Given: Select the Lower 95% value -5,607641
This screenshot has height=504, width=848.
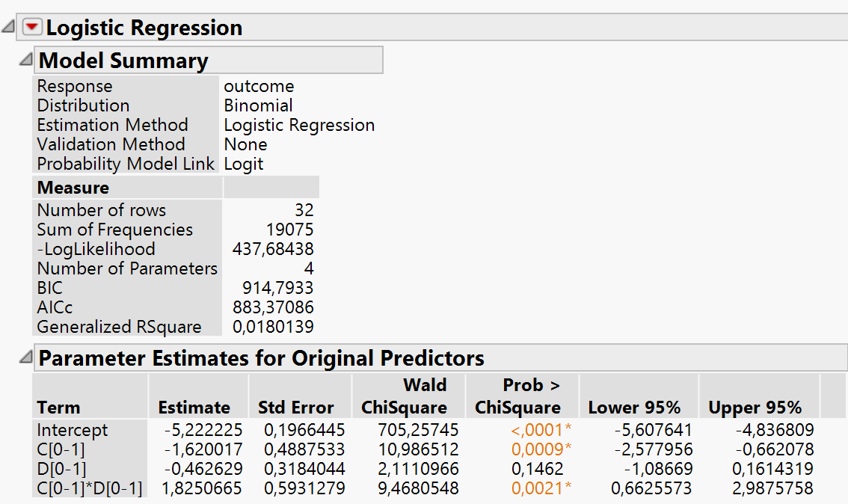Looking at the screenshot, I should 654,430.
